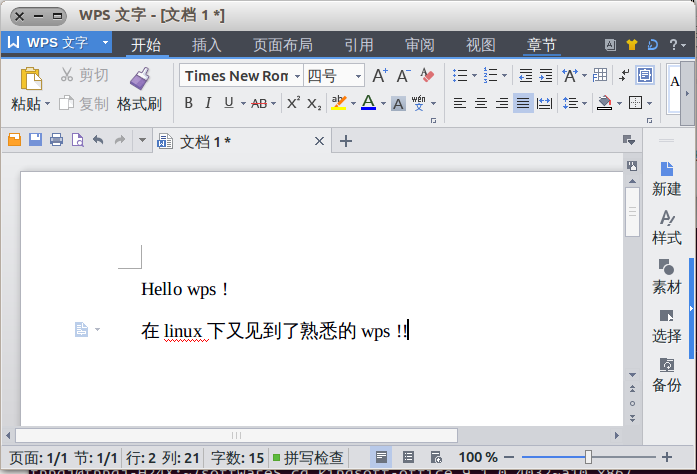697x474 pixels.
Task: Click the Print Preview icon
Action: coord(77,140)
